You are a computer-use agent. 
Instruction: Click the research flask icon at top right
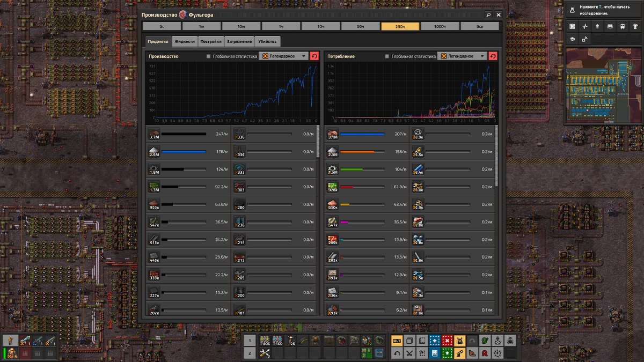(x=573, y=10)
